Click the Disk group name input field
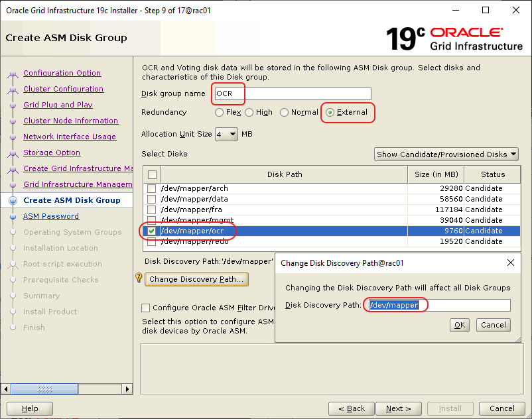This screenshot has width=532, height=419. coord(293,93)
